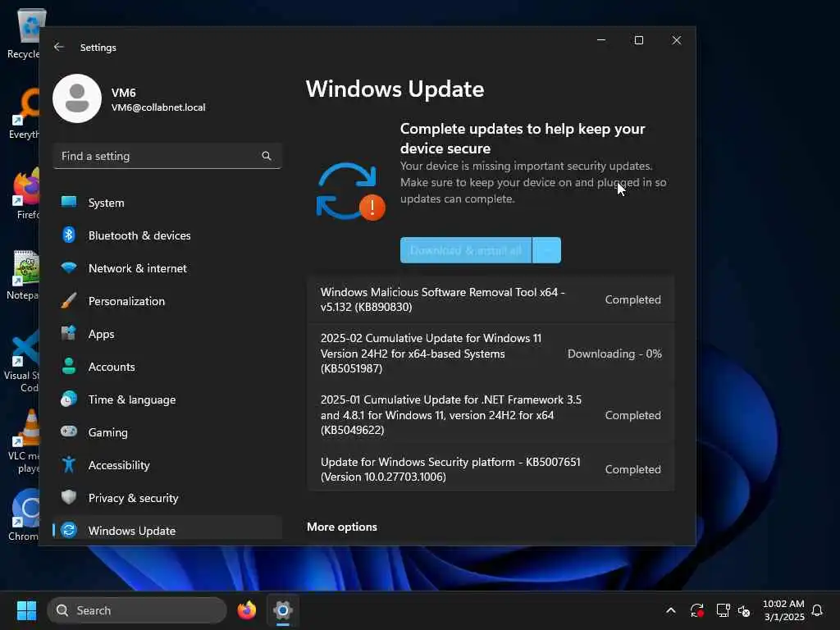Open VLC media player desktop shortcut
The height and width of the screenshot is (630, 840).
[24, 441]
